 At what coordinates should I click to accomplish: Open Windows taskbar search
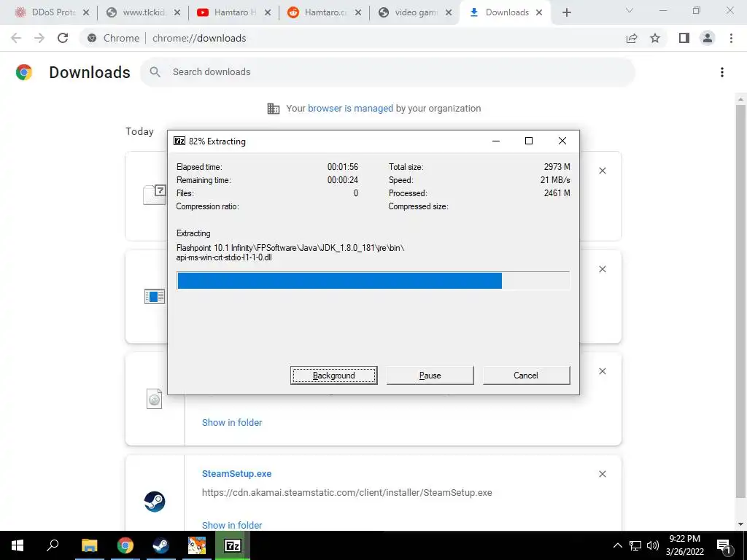pos(53,545)
